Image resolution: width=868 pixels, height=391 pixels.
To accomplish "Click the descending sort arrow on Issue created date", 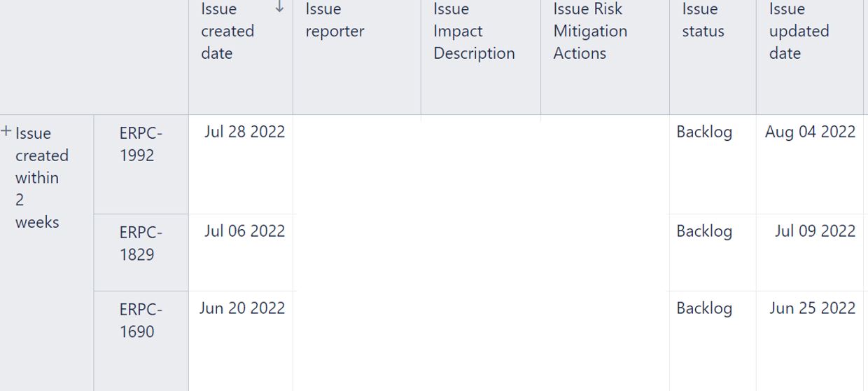I will click(x=280, y=7).
